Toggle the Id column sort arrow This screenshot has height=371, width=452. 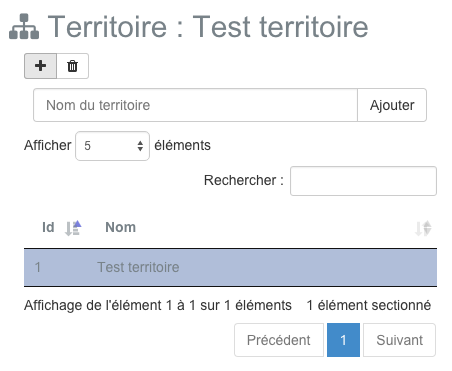[x=73, y=228]
